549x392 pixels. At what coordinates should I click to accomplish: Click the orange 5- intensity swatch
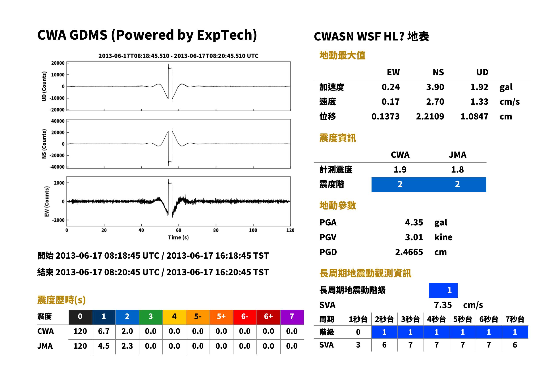point(198,317)
